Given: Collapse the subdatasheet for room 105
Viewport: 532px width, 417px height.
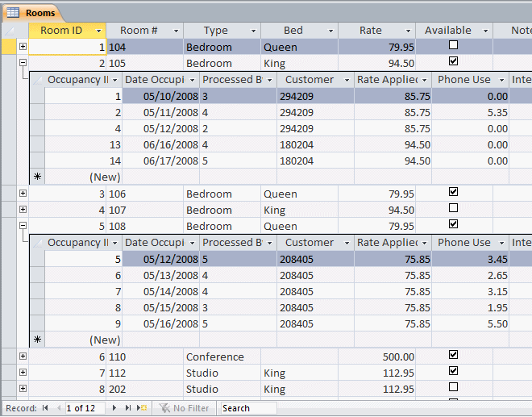Looking at the screenshot, I should tap(23, 62).
